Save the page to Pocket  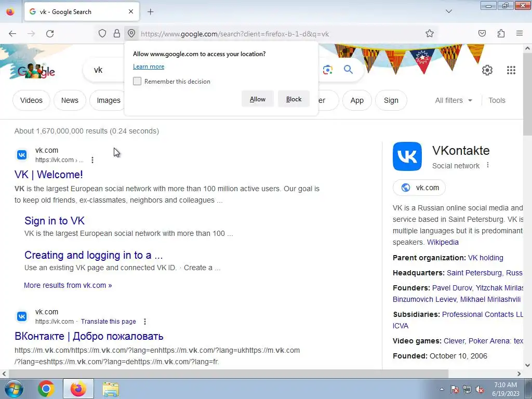pyautogui.click(x=482, y=33)
